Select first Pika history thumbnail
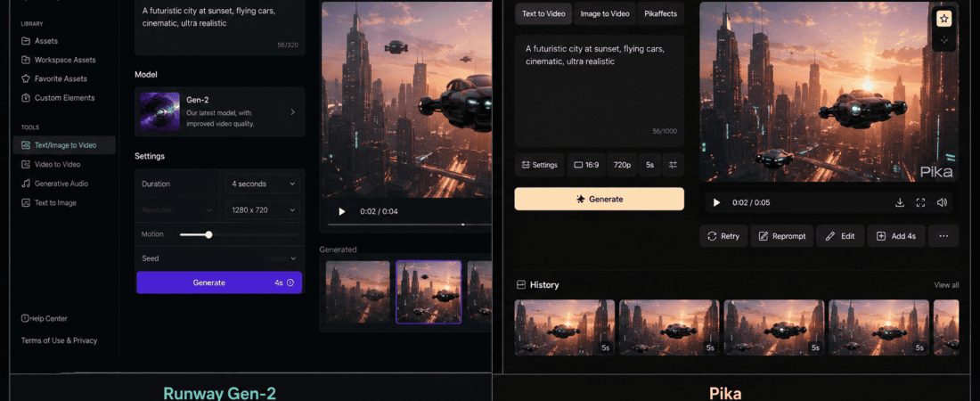Viewport: 980px width, 401px height. pos(564,328)
